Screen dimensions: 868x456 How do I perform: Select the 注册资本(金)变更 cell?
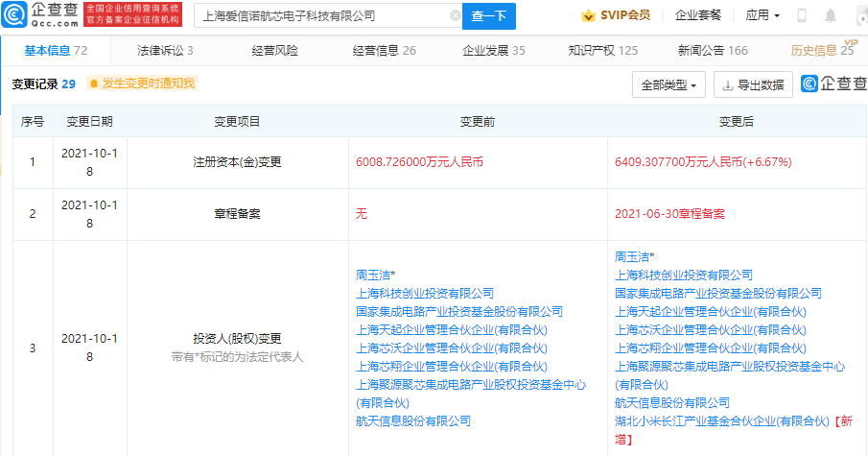(x=237, y=162)
